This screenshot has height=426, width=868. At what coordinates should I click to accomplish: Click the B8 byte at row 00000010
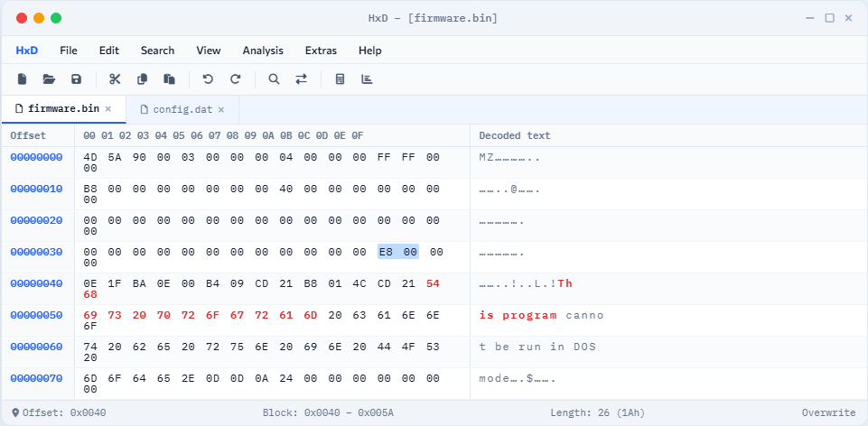click(90, 189)
